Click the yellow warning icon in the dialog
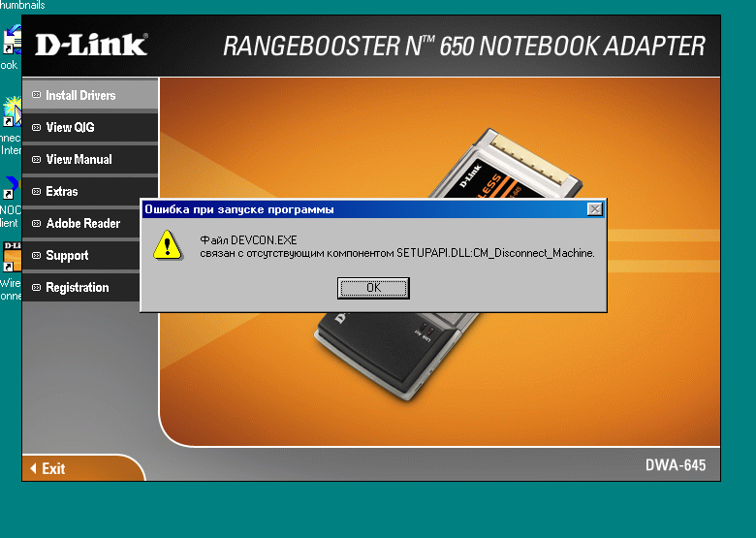The height and width of the screenshot is (538, 756). point(168,245)
